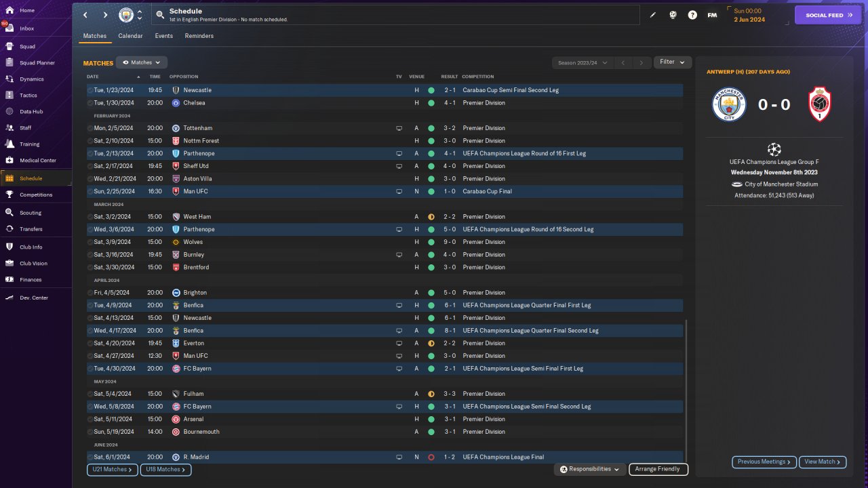Open Squad Planner from sidebar
Viewport: 868px width, 488px height.
(37, 63)
